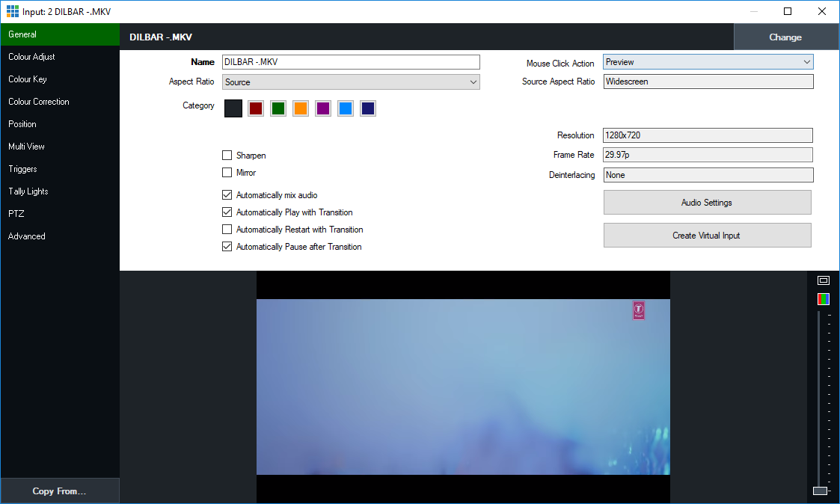This screenshot has height=504, width=840.
Task: Toggle the preview window icon above the audio meter
Action: click(x=824, y=280)
